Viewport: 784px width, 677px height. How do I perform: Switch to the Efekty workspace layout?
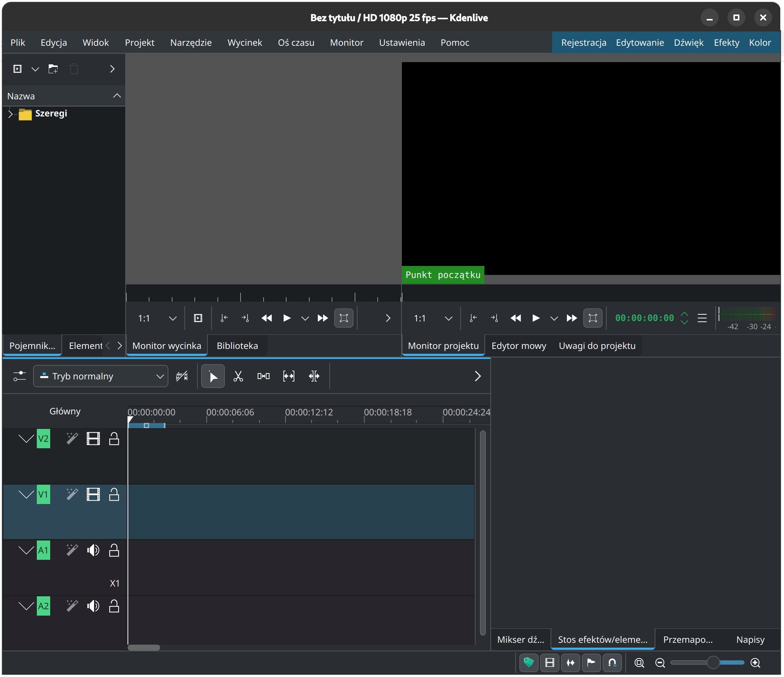click(726, 42)
